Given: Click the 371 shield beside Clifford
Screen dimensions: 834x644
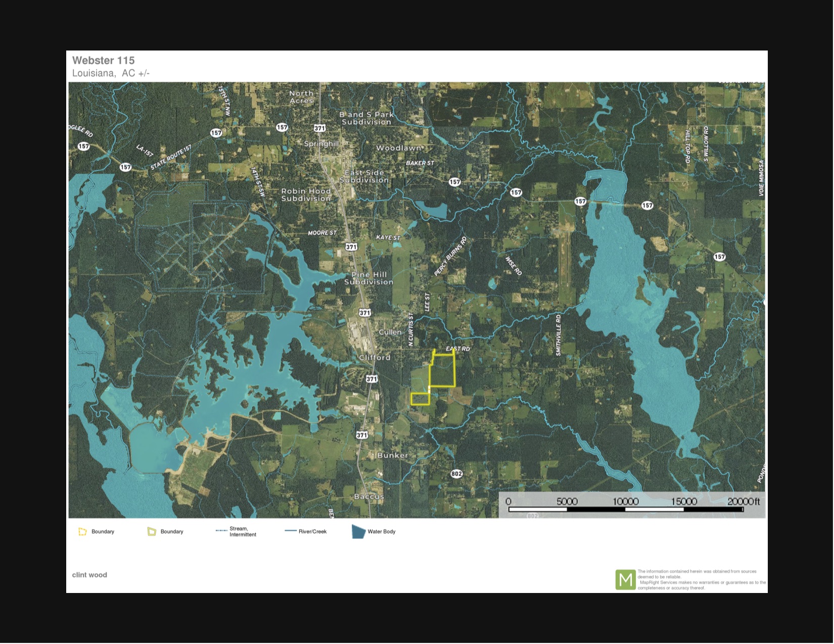Looking at the screenshot, I should point(372,379).
